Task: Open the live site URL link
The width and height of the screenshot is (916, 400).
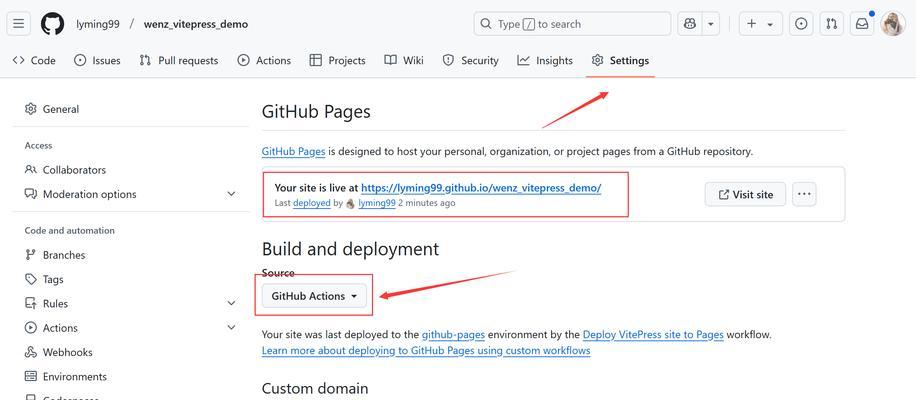Action: pyautogui.click(x=481, y=188)
